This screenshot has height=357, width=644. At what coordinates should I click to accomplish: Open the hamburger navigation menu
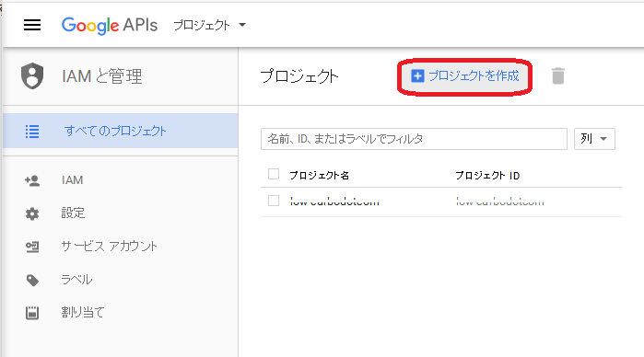pos(32,25)
